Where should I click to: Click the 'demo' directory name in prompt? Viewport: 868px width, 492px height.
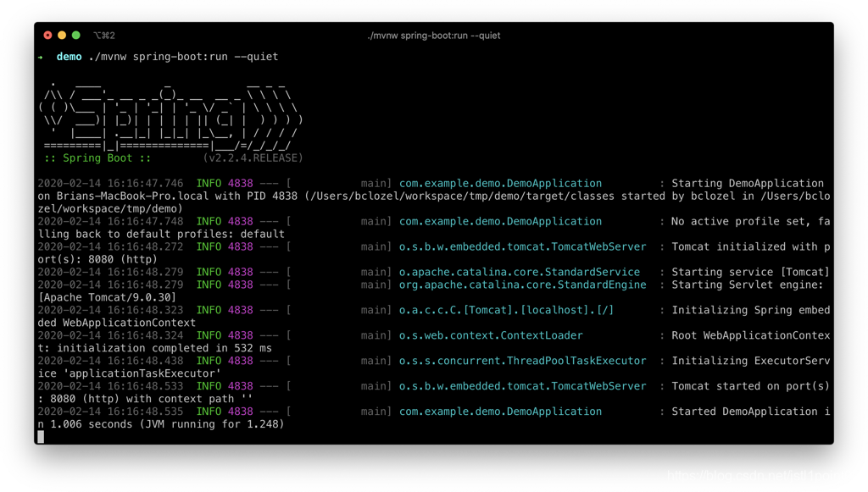[x=70, y=57]
